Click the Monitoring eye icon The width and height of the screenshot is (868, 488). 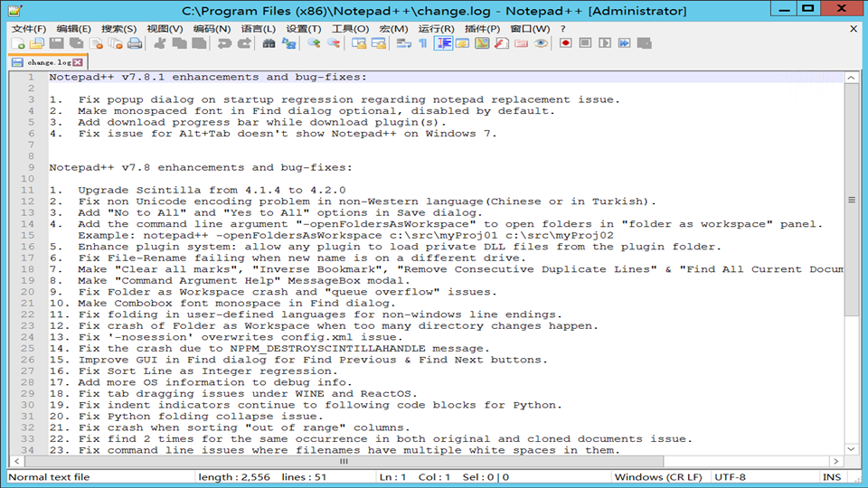coord(541,43)
